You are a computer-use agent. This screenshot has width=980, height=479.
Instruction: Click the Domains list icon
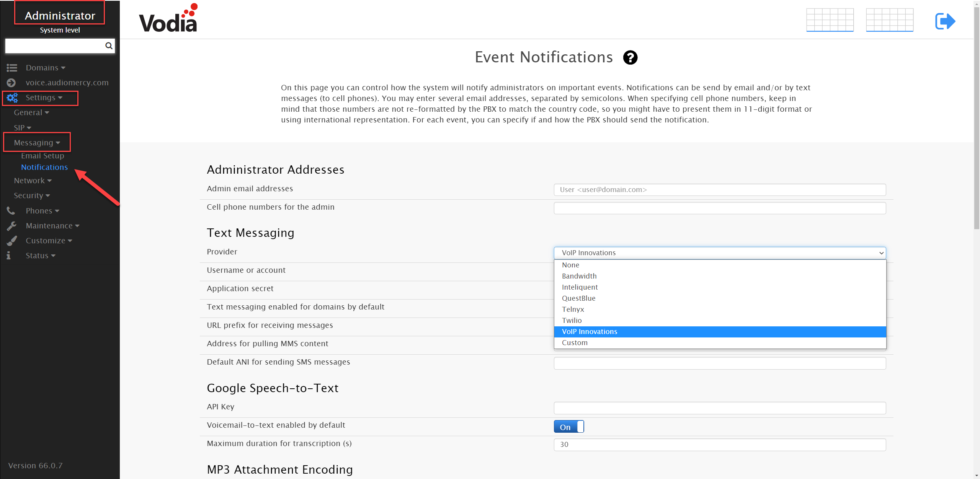12,68
